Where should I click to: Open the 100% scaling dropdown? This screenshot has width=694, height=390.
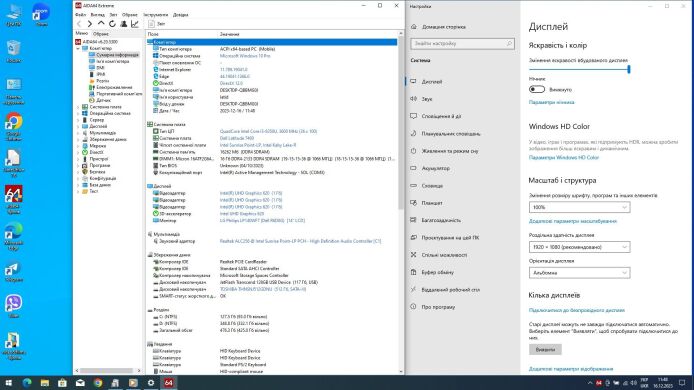(x=579, y=207)
